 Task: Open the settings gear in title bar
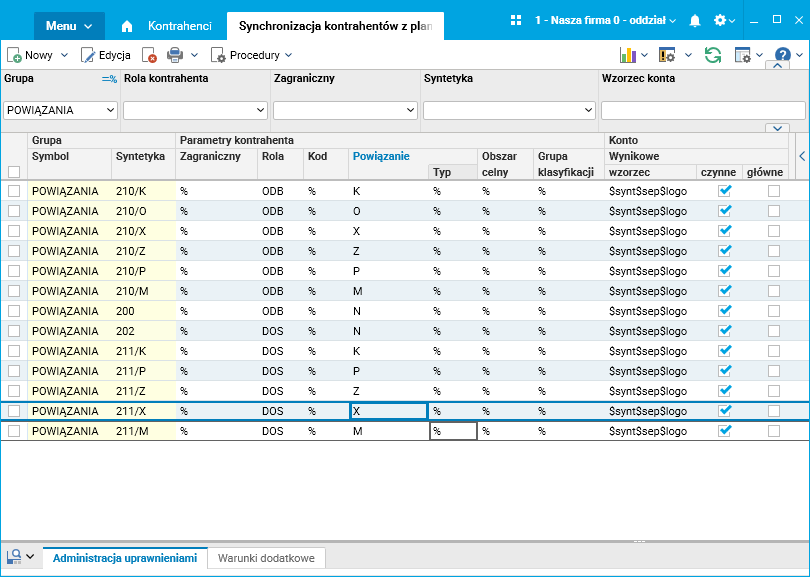pyautogui.click(x=720, y=20)
